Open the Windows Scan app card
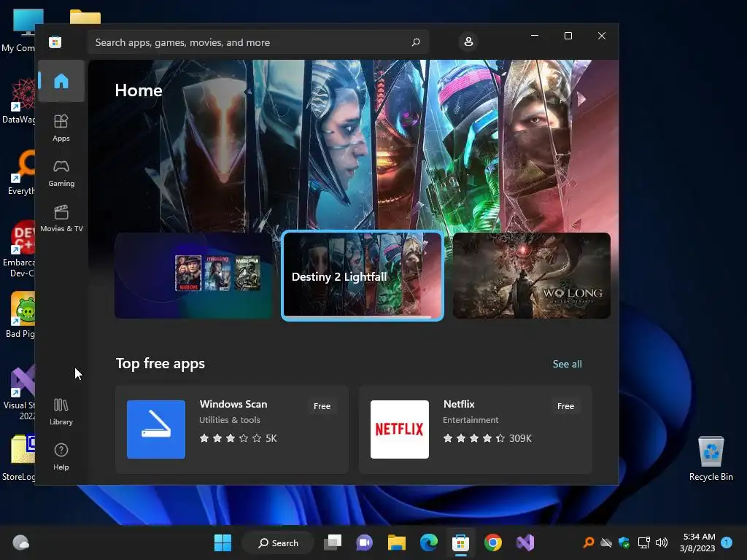This screenshot has height=560, width=747. (x=232, y=429)
